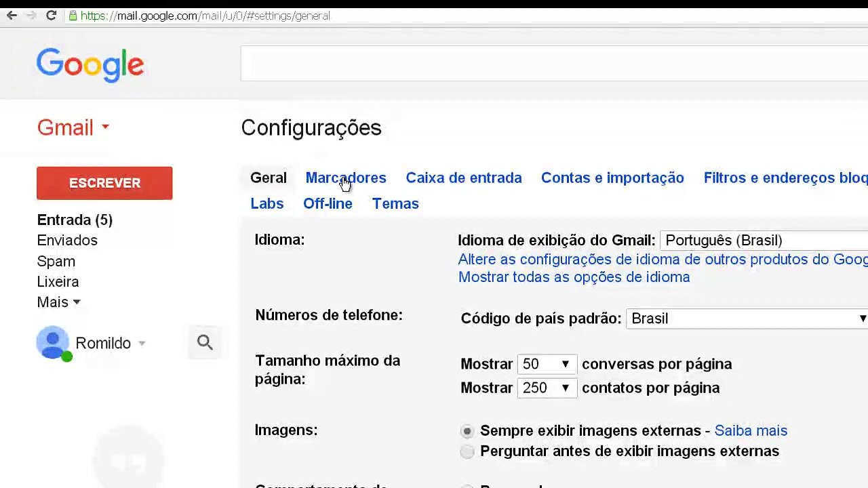
Task: Open the Enviados folder
Action: (67, 241)
